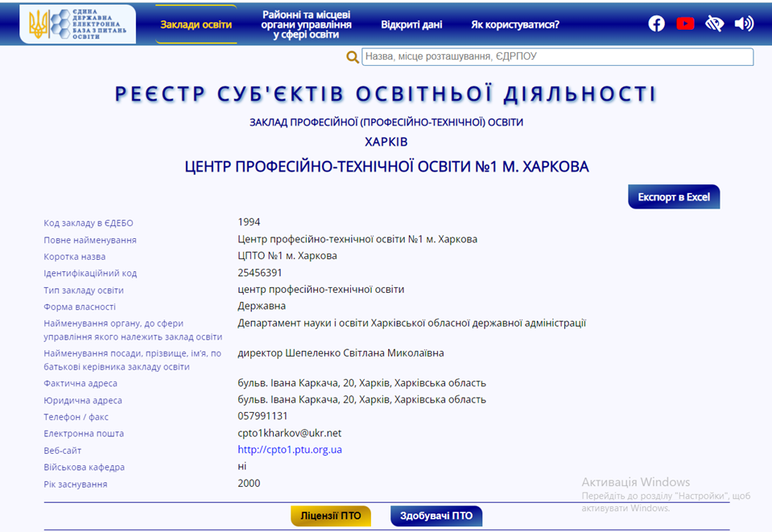Screen dimensions: 772x532
Task: Open the ЄДЕБО logo home link
Action: tap(78, 23)
